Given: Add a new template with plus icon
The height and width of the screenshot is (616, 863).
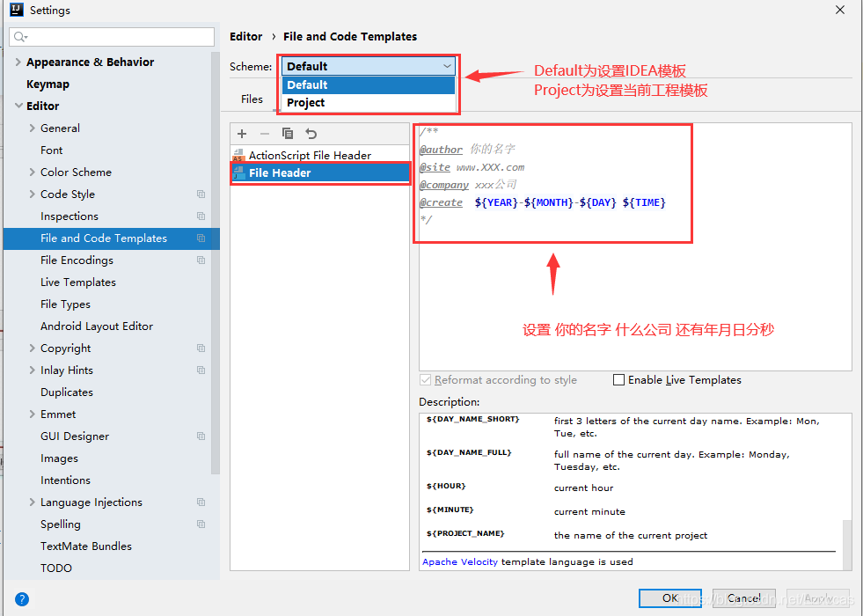Looking at the screenshot, I should (x=242, y=134).
